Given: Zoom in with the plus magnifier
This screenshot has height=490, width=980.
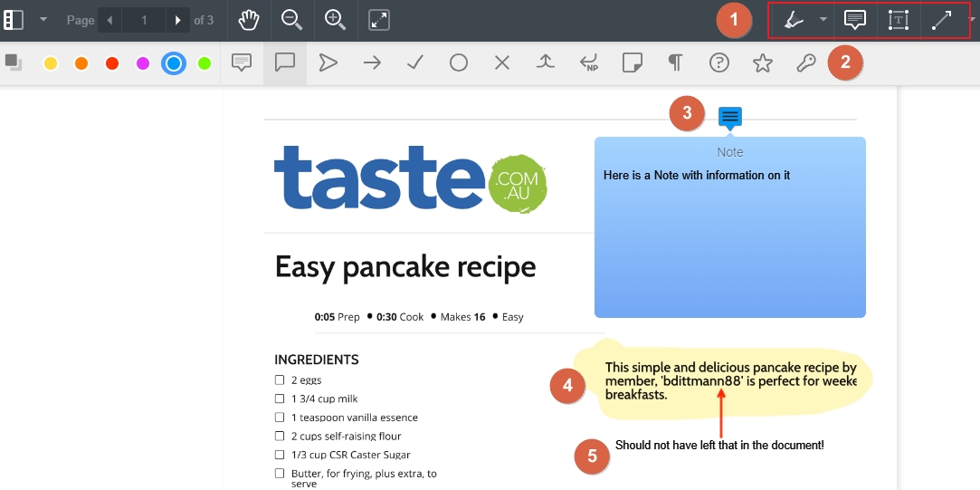Looking at the screenshot, I should tap(336, 20).
